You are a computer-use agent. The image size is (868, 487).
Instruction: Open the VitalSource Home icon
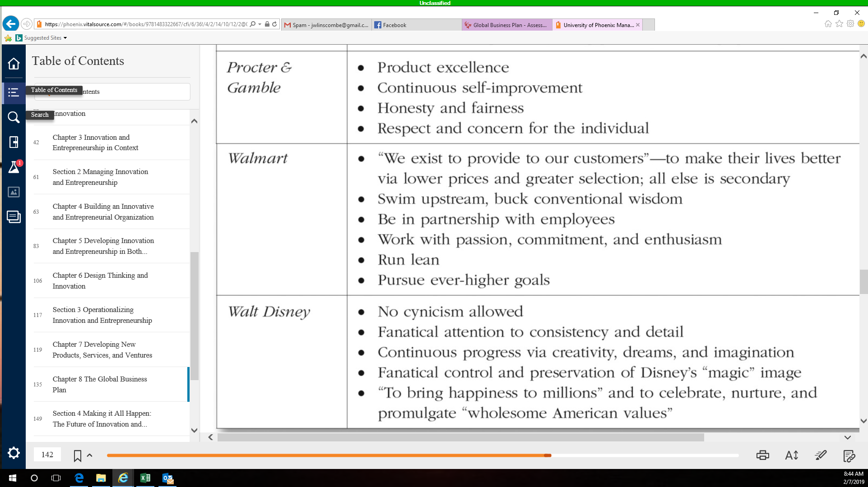14,64
